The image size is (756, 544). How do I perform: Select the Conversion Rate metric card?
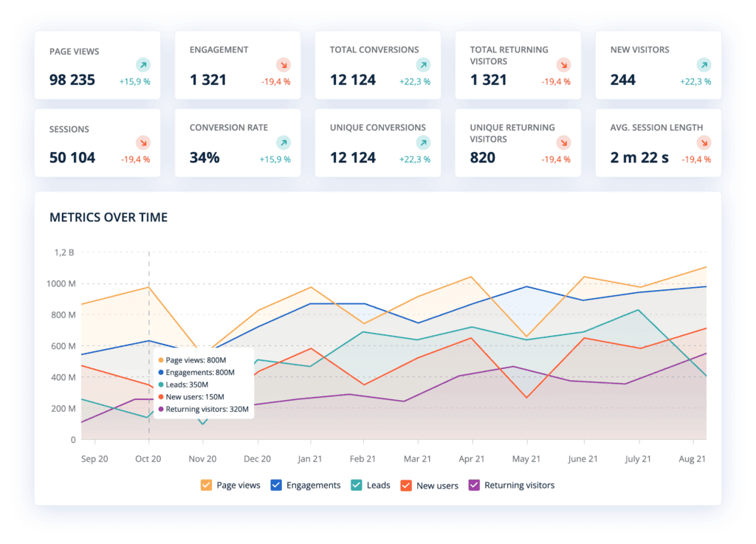tap(238, 142)
